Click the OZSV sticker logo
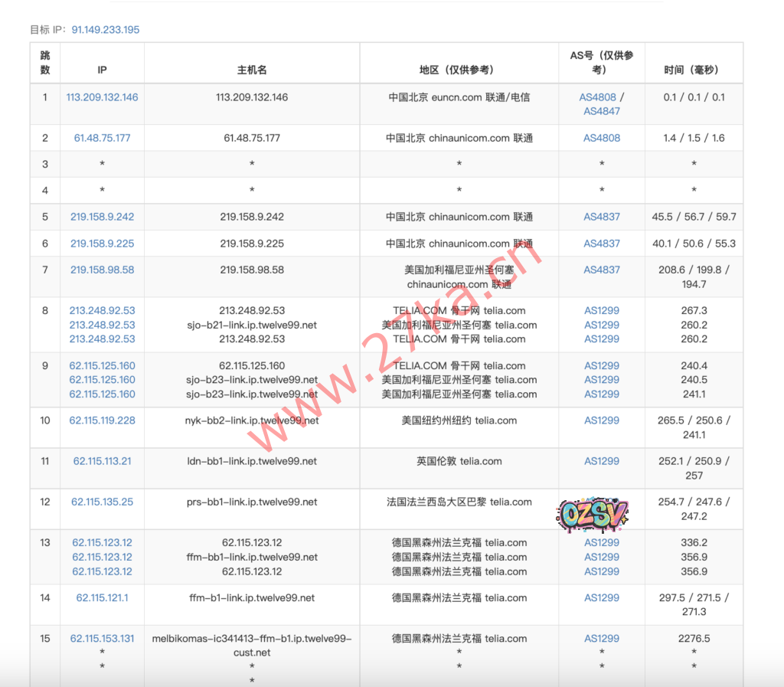The height and width of the screenshot is (687, 784). point(592,513)
